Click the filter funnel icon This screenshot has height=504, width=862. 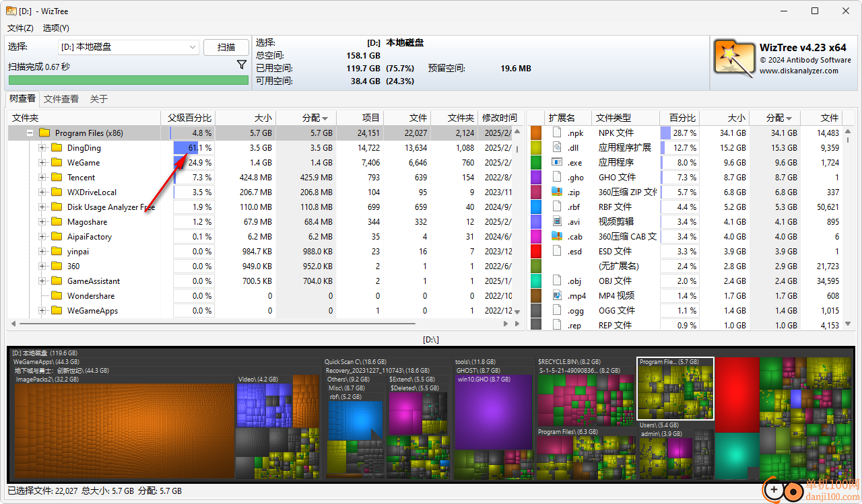pos(242,65)
